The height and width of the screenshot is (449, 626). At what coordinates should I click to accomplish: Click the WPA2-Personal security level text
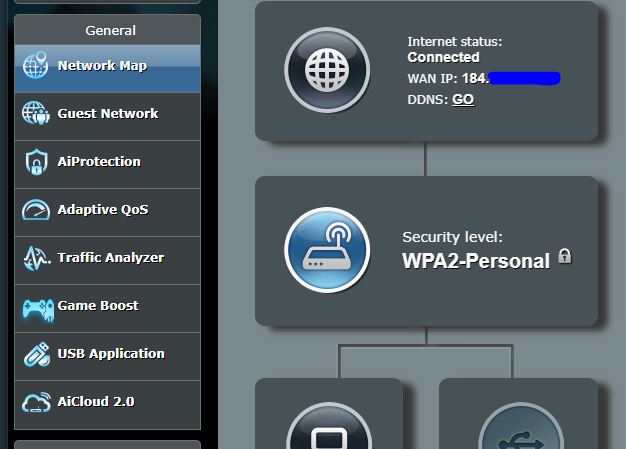(x=476, y=261)
